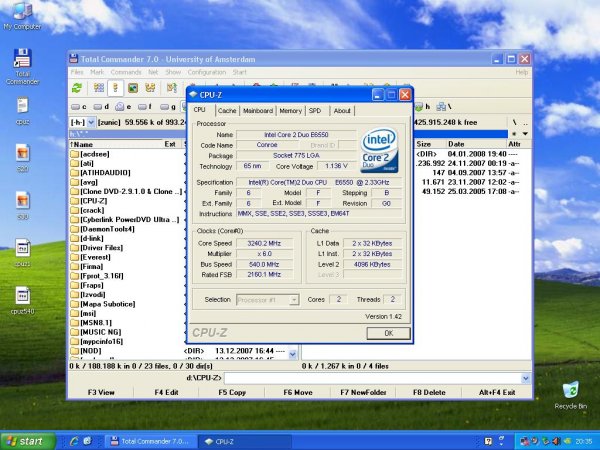Launch Internet Explorer from quick launch
600x450 pixels.
pyautogui.click(x=74, y=441)
